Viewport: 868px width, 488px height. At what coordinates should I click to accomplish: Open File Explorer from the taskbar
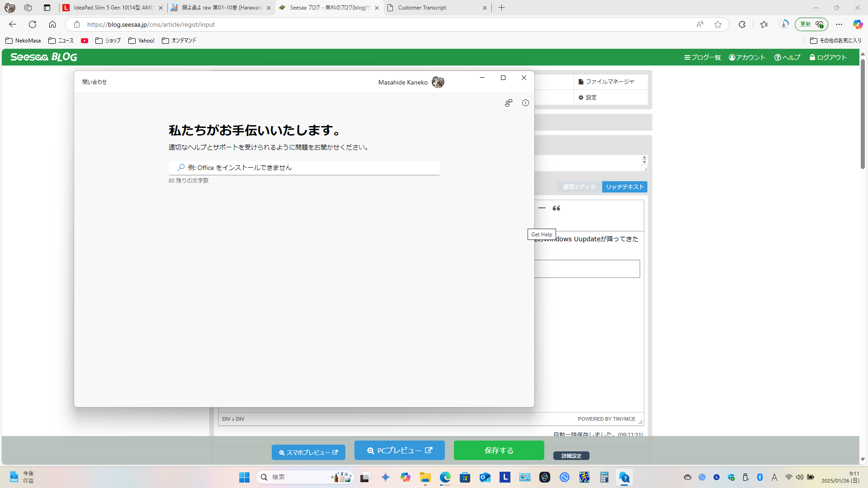point(425,477)
